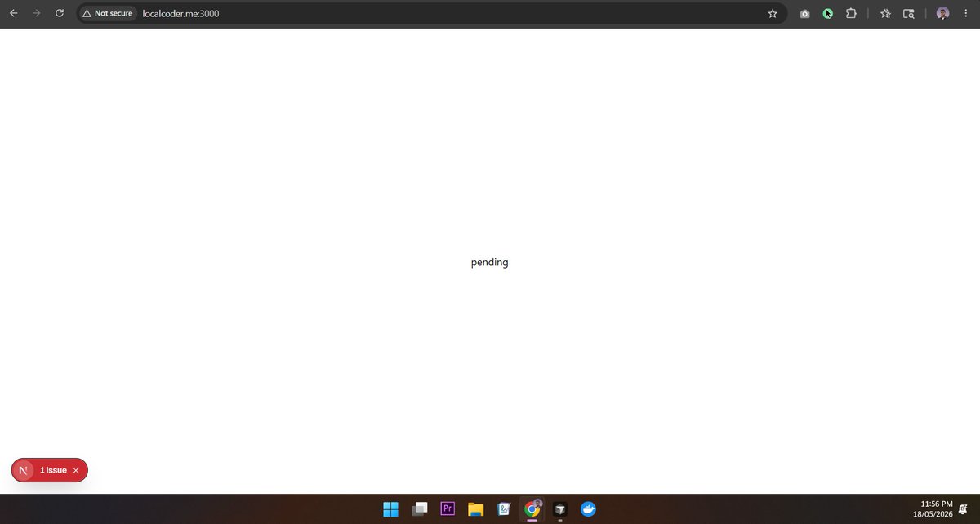Viewport: 980px width, 524px height.
Task: Click the browser forward arrow
Action: [x=36, y=13]
